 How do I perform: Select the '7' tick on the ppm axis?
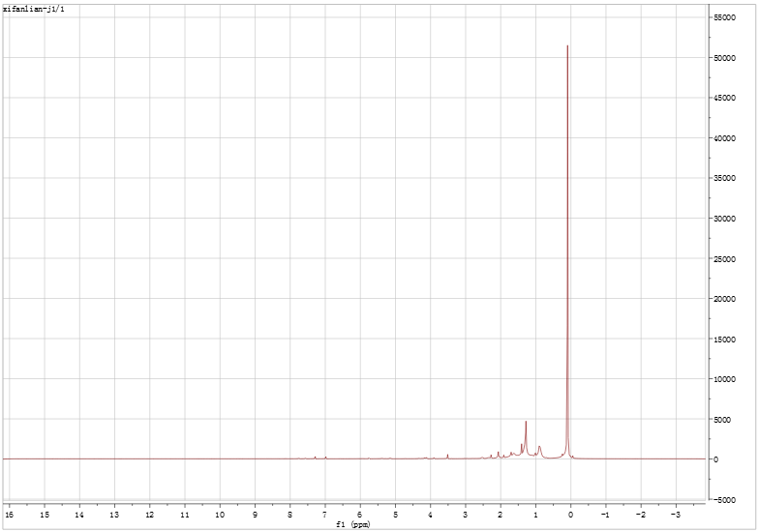click(325, 515)
